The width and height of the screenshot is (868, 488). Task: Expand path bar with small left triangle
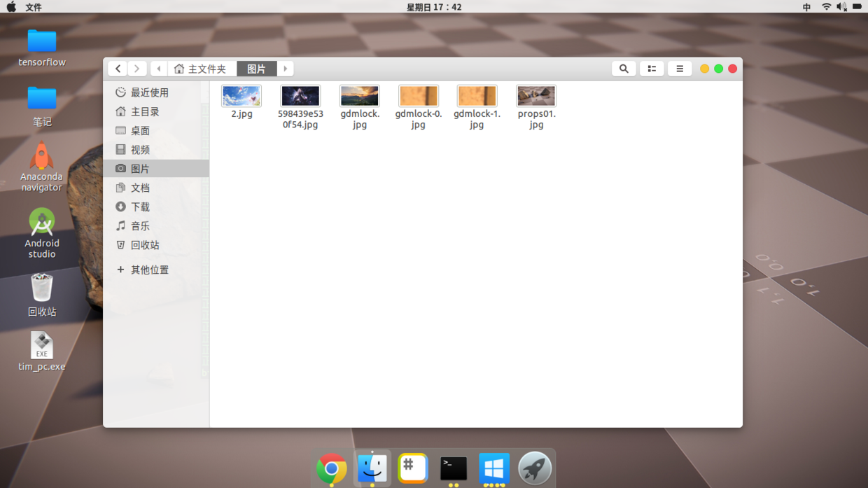click(x=159, y=69)
